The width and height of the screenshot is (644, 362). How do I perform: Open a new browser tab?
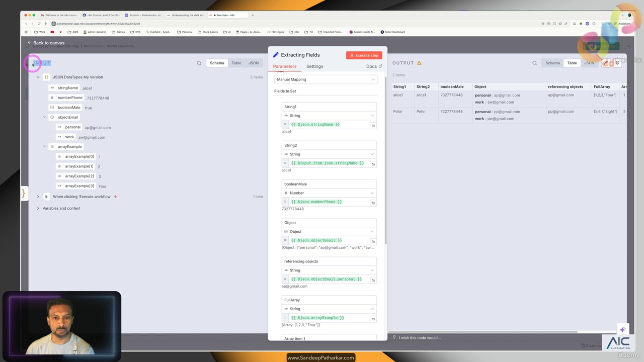[253, 15]
